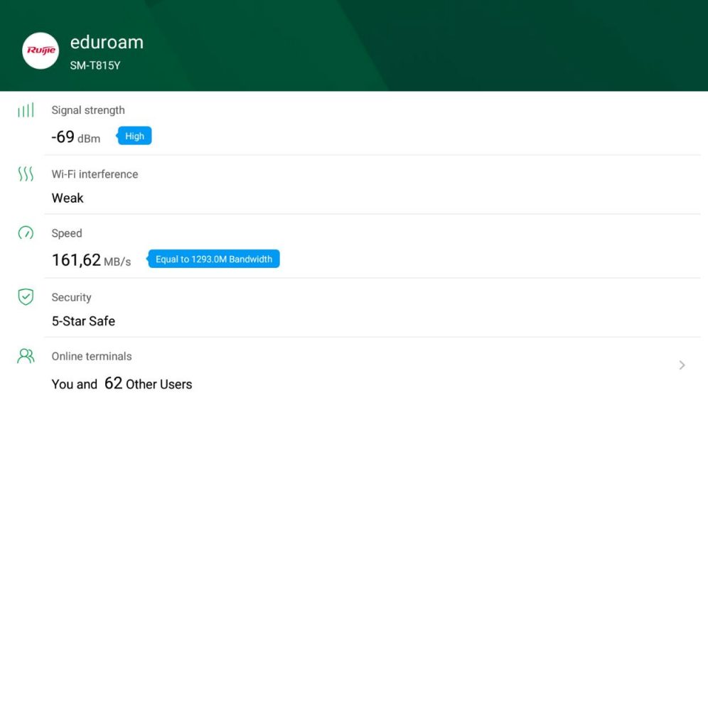Click the SM-T815Y device name

95,65
